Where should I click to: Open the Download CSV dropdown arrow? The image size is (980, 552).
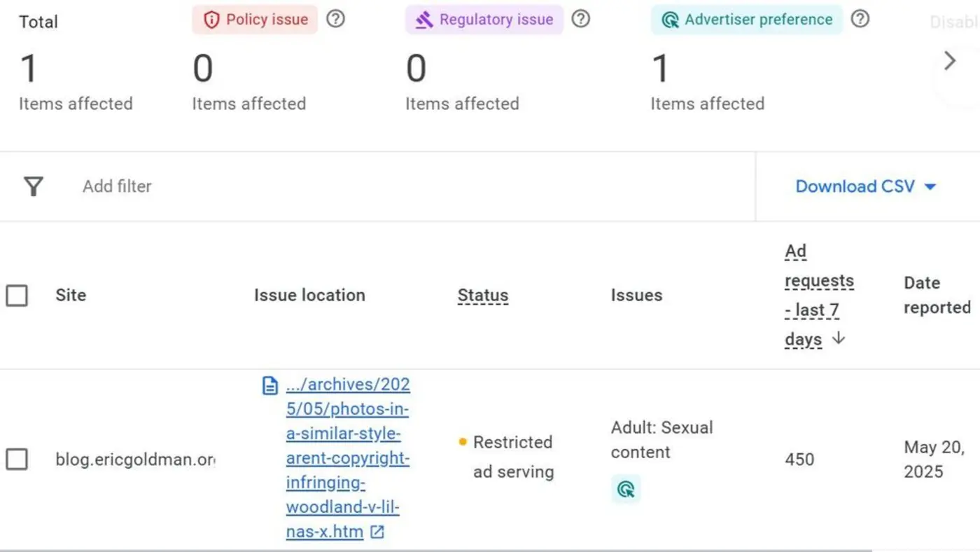pos(930,186)
